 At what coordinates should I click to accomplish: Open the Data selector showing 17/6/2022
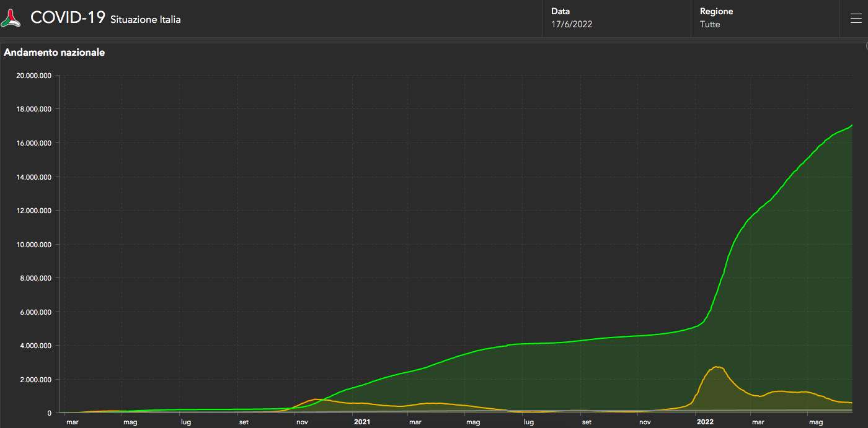tap(616, 19)
